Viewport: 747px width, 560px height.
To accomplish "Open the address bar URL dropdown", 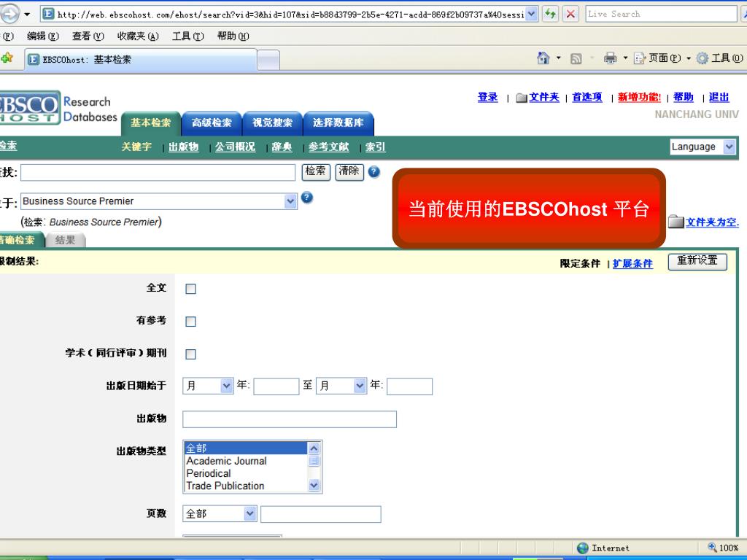I will [532, 15].
